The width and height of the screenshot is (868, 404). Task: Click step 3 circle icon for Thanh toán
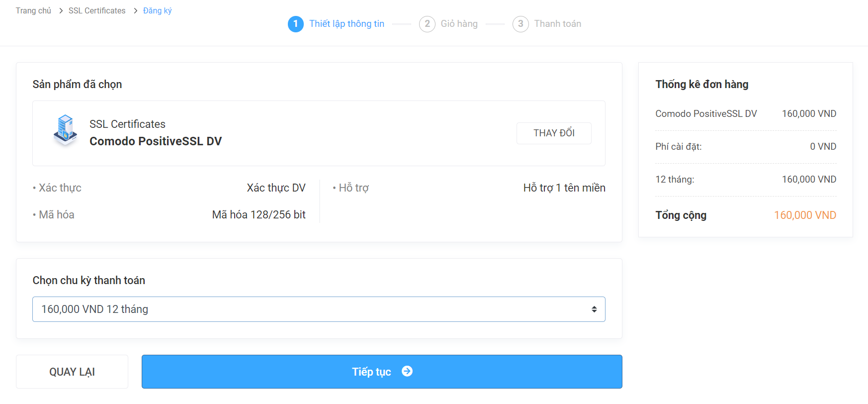(521, 24)
